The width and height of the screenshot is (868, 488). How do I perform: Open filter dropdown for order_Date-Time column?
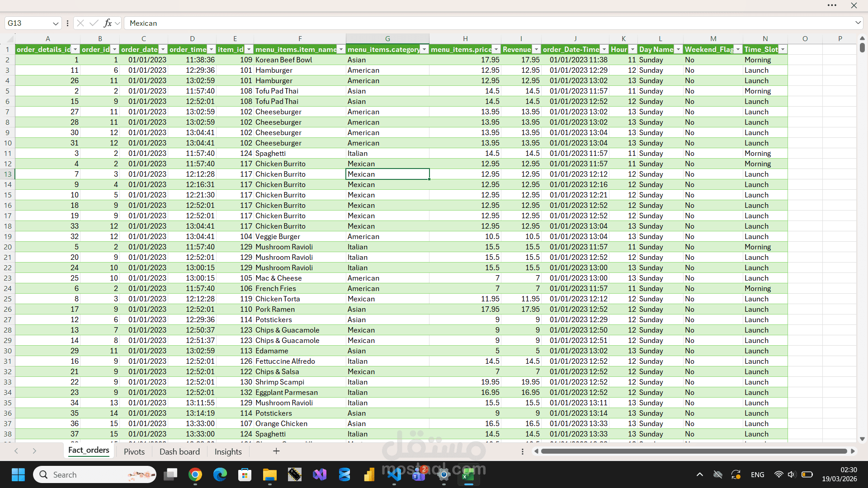(x=604, y=49)
